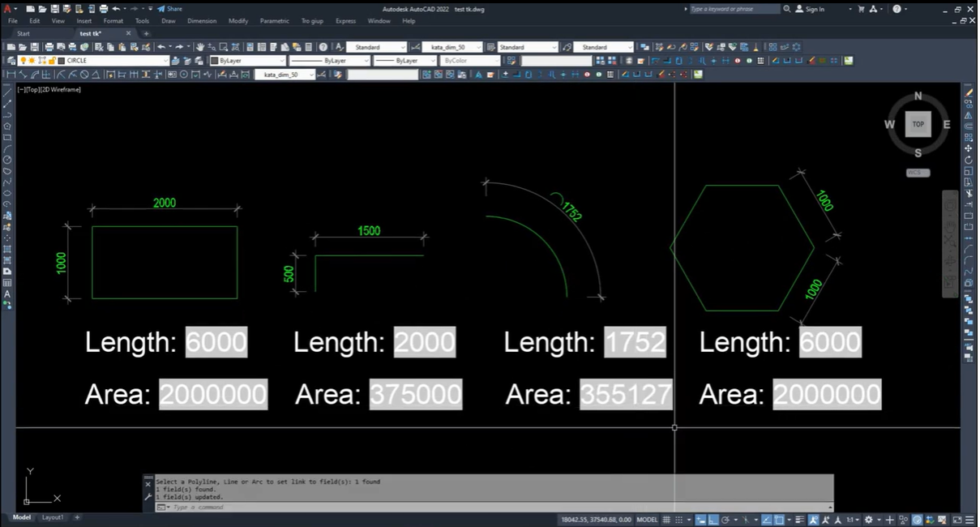The width and height of the screenshot is (980, 527).
Task: Open the Dimension menu
Action: 201,21
